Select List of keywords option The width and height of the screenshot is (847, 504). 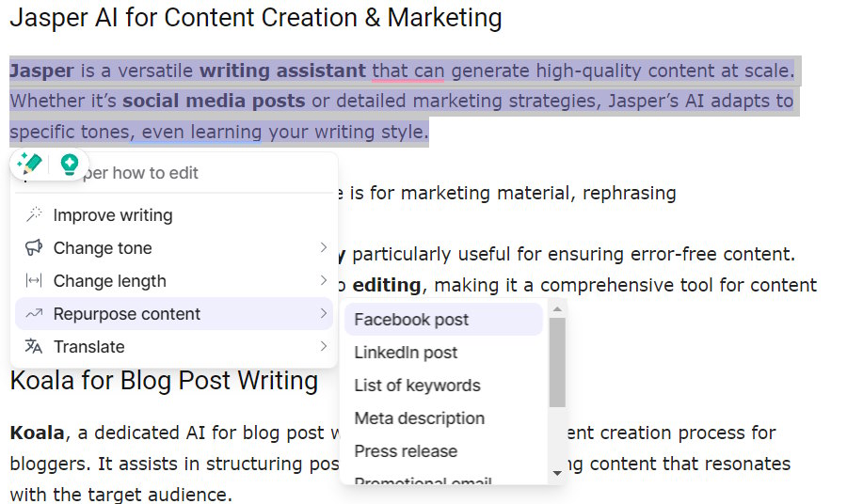(x=443, y=386)
